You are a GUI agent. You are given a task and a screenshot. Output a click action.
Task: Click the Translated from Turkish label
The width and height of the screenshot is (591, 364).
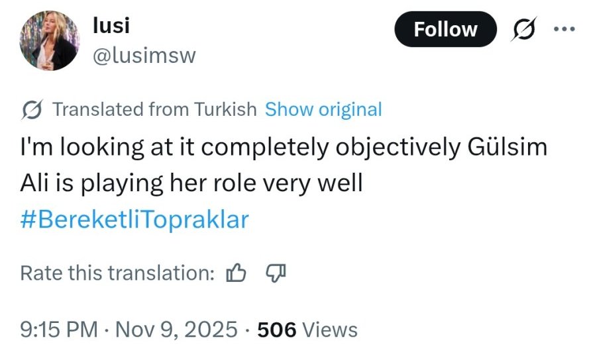pos(154,109)
